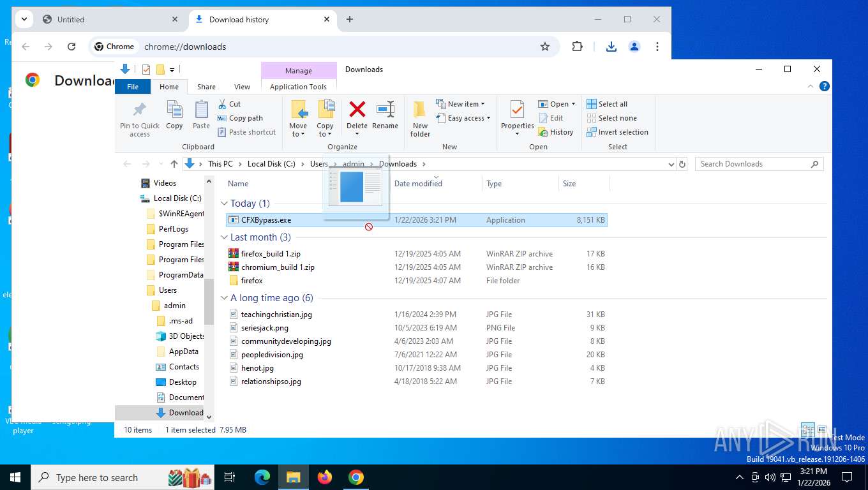
Task: Collapse A long time ago group
Action: [x=225, y=298]
